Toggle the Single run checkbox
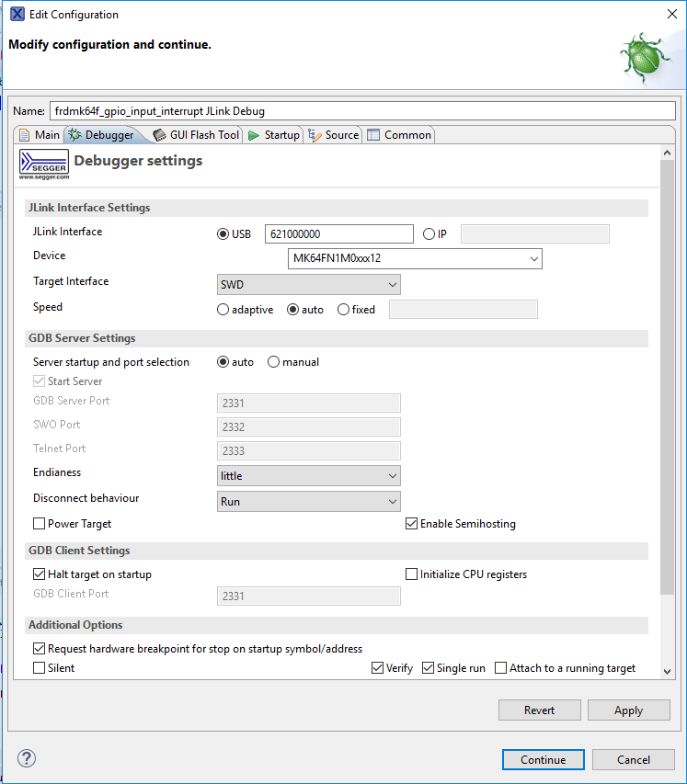 (428, 668)
